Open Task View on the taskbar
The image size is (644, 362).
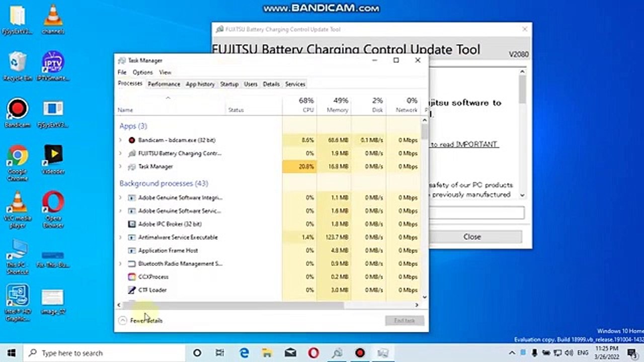(x=220, y=353)
